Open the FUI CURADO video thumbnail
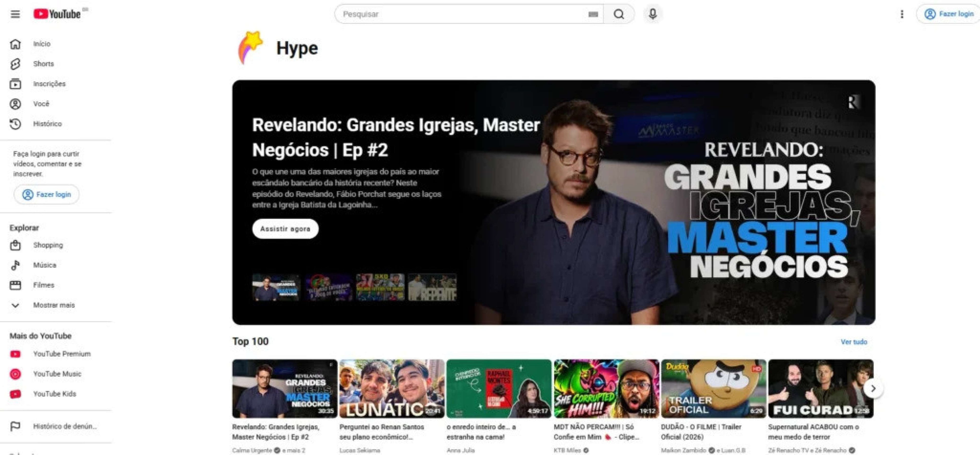This screenshot has width=980, height=455. pyautogui.click(x=820, y=389)
